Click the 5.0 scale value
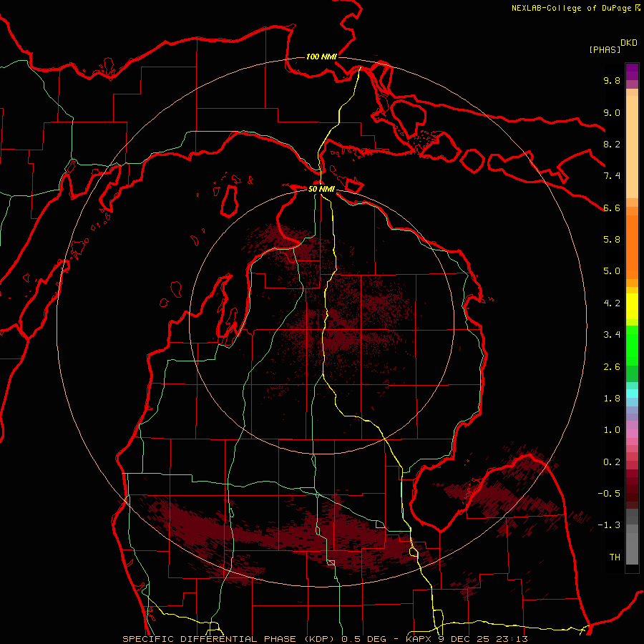Image resolution: width=644 pixels, height=644 pixels. pyautogui.click(x=612, y=271)
